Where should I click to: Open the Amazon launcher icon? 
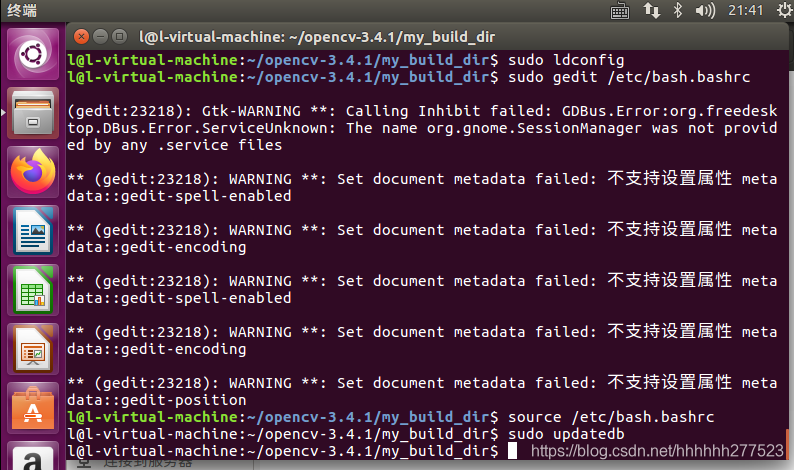[x=33, y=457]
